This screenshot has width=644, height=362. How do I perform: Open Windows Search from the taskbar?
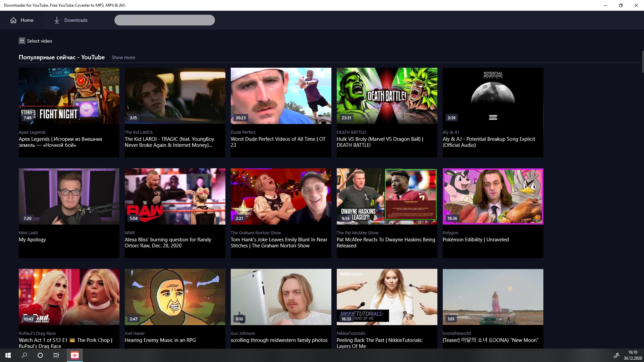pos(23,355)
